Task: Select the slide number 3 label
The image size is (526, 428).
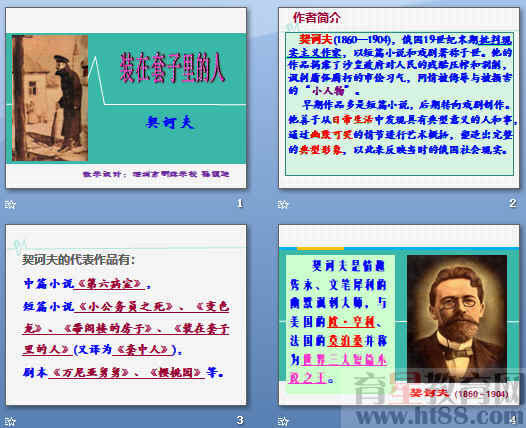Action: 240,420
